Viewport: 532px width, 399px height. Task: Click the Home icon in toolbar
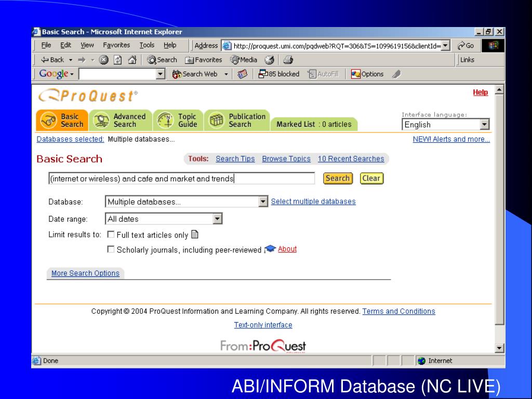pos(132,60)
